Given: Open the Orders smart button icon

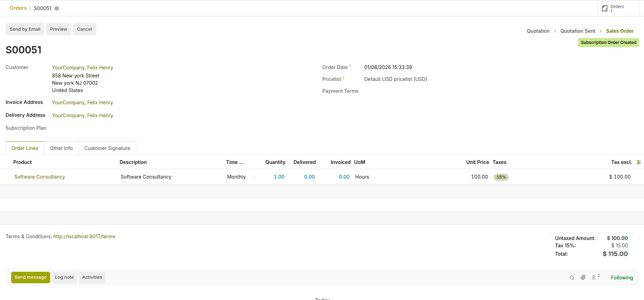Looking at the screenshot, I should 605,8.
